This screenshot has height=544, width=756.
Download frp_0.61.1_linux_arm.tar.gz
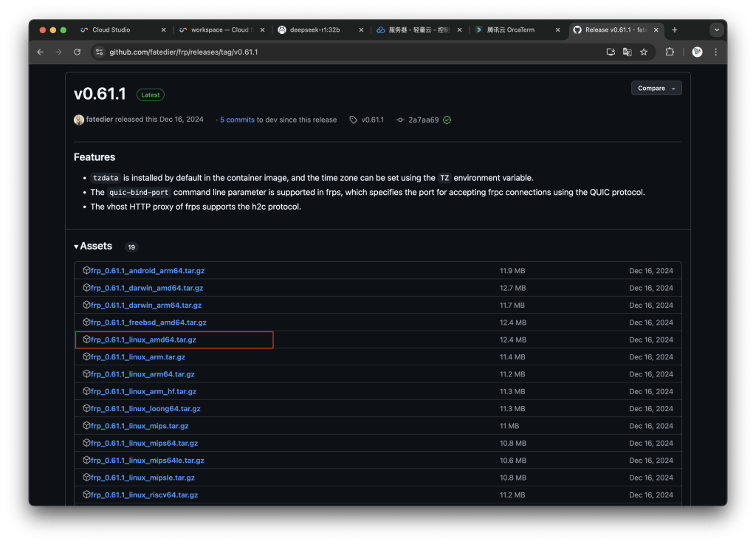click(138, 357)
